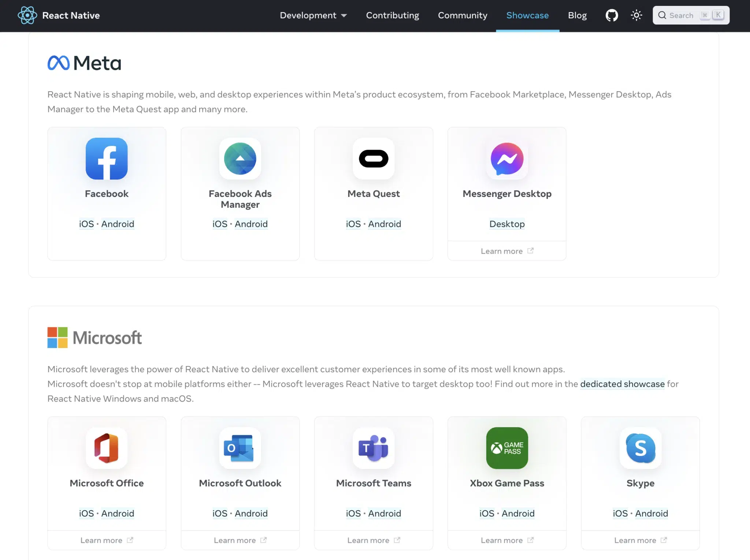Image resolution: width=750 pixels, height=560 pixels.
Task: Select the Contributing menu item
Action: (392, 15)
